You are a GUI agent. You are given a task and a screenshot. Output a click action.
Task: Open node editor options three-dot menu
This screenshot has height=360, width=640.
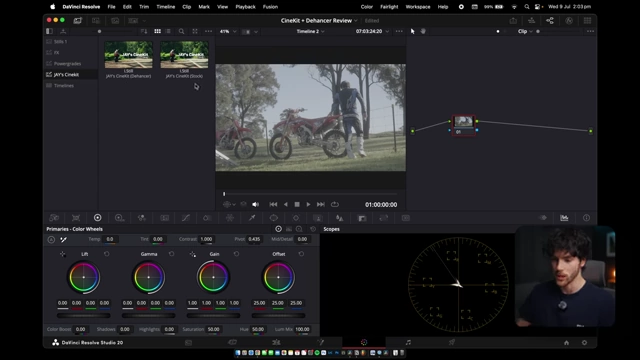point(590,31)
